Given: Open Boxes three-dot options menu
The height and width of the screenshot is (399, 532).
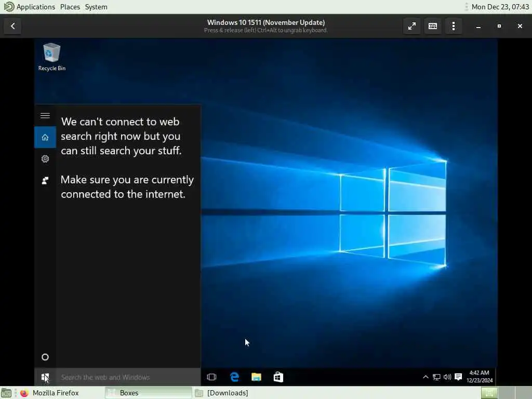Looking at the screenshot, I should click(454, 26).
